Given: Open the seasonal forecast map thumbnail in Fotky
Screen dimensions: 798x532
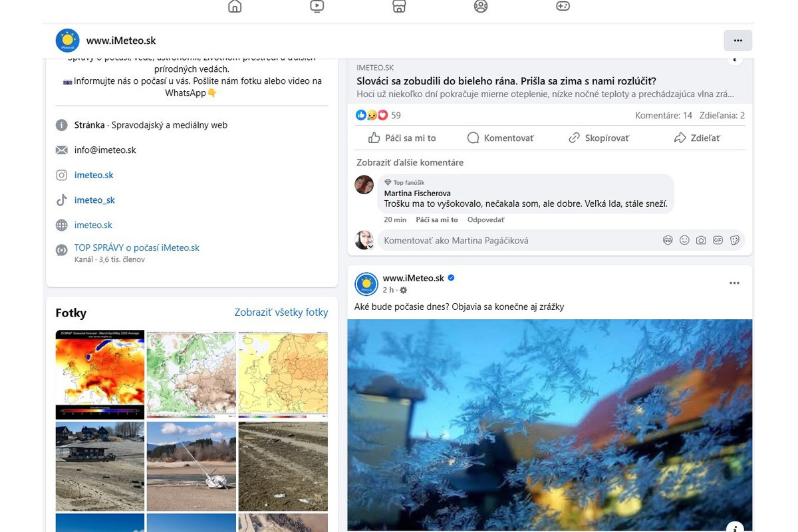Looking at the screenshot, I should 99,374.
